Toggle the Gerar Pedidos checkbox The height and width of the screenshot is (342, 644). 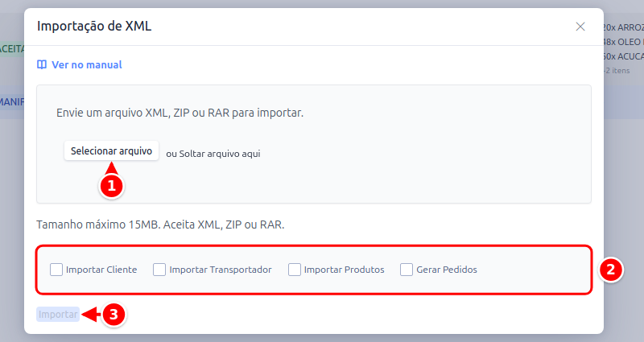click(x=407, y=270)
